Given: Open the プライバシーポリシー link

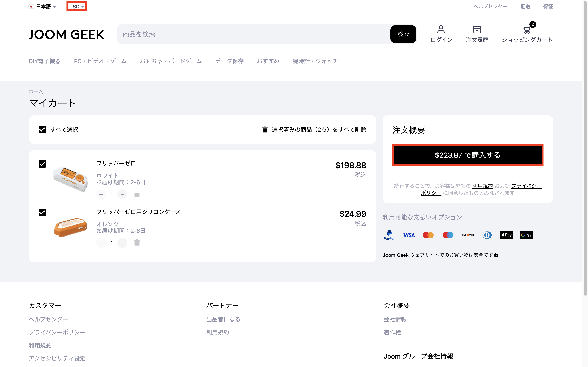Looking at the screenshot, I should (x=57, y=332).
